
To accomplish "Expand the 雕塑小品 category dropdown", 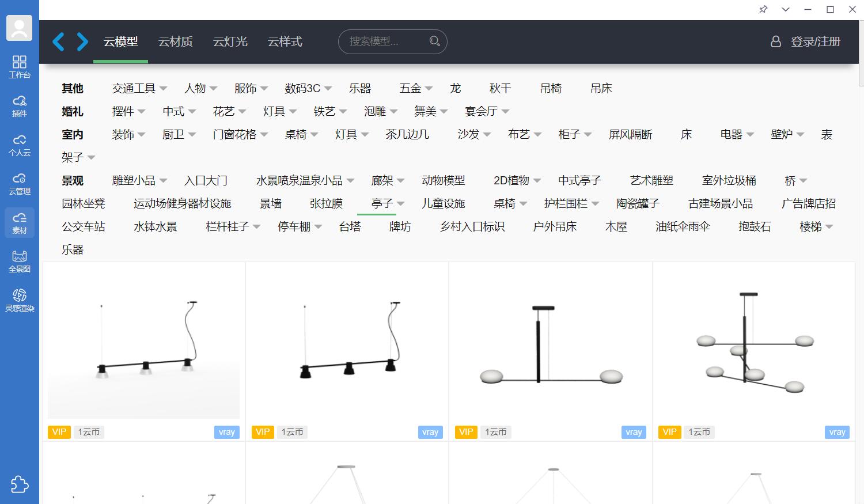I will point(164,180).
